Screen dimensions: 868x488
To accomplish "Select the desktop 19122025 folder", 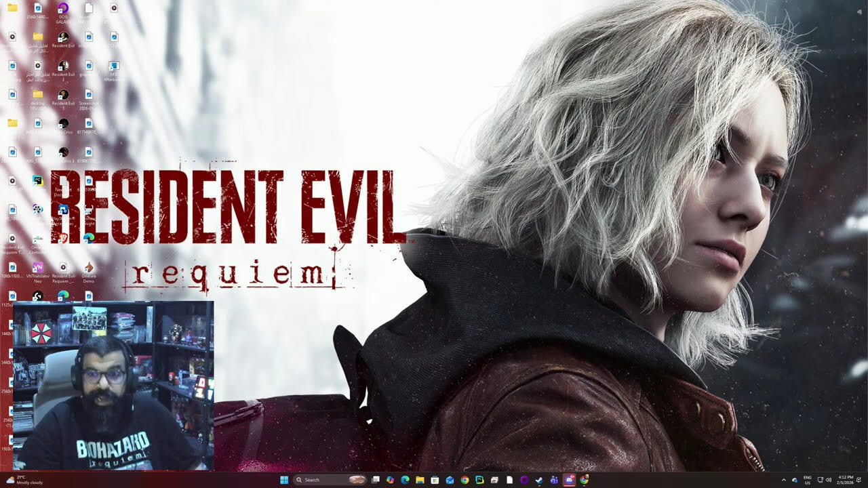I will click(38, 100).
